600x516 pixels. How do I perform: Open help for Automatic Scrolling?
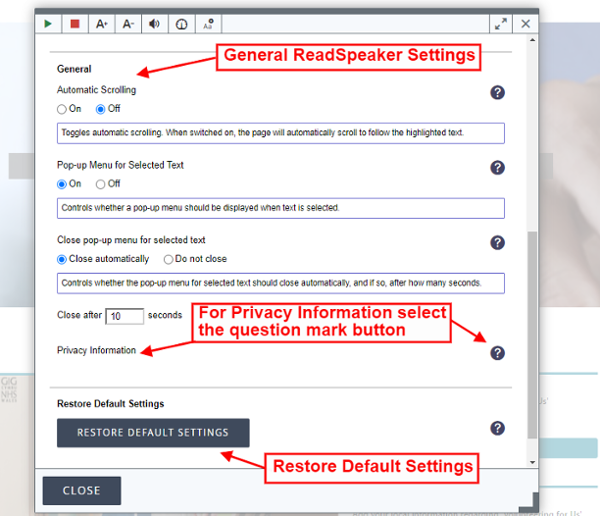[497, 92]
